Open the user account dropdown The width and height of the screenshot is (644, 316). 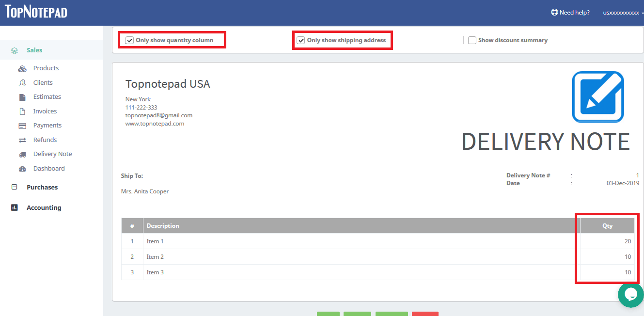point(623,13)
